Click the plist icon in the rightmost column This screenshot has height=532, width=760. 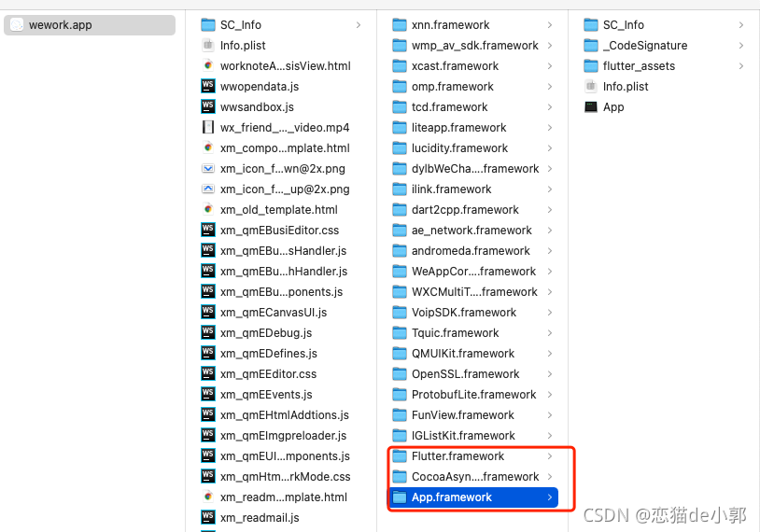point(591,86)
